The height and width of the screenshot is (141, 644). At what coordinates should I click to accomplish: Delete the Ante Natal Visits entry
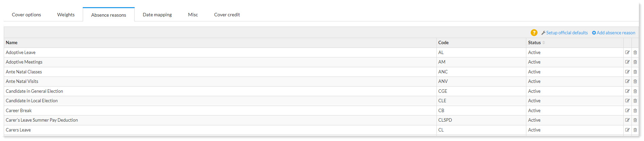point(635,81)
